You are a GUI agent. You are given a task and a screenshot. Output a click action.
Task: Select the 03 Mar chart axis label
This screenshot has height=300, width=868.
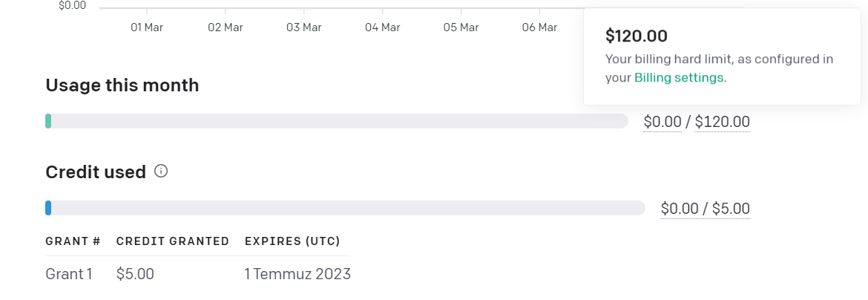(x=304, y=27)
